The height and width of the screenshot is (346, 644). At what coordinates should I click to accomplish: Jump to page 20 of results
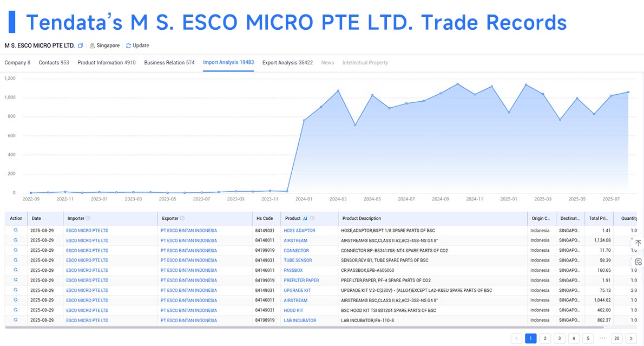click(617, 338)
